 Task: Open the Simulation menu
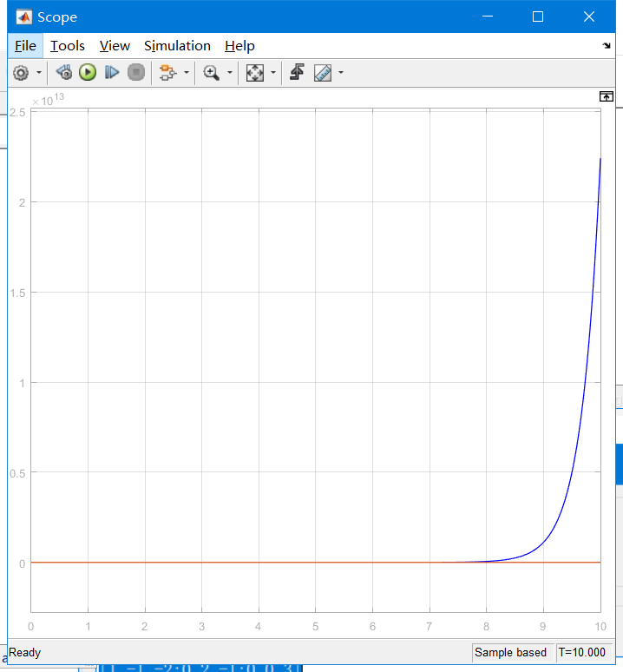177,46
